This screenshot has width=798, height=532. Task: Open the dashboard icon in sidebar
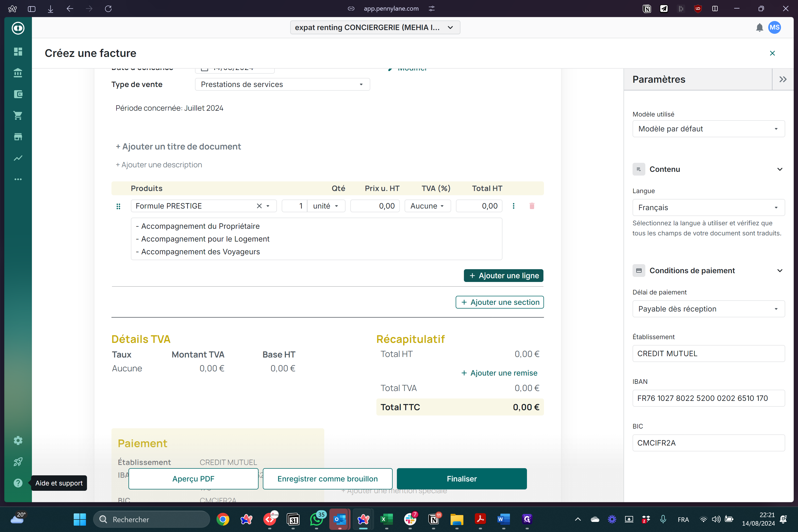click(18, 52)
